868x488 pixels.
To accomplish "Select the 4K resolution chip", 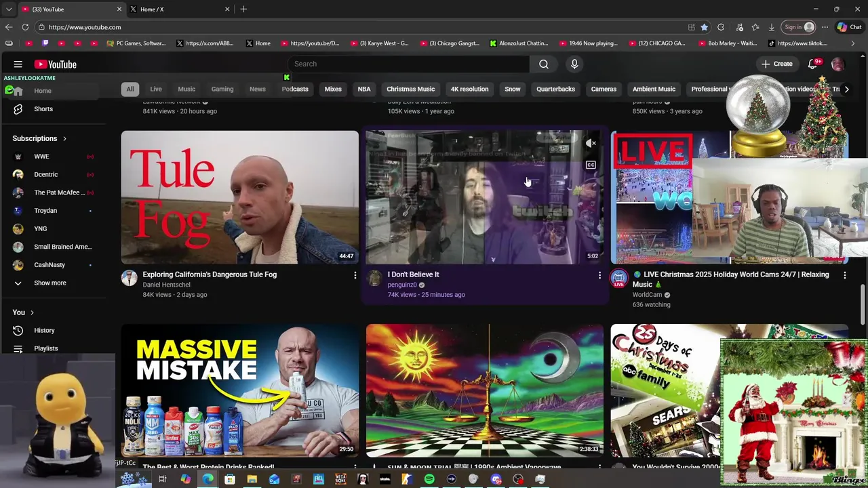I will pyautogui.click(x=469, y=89).
